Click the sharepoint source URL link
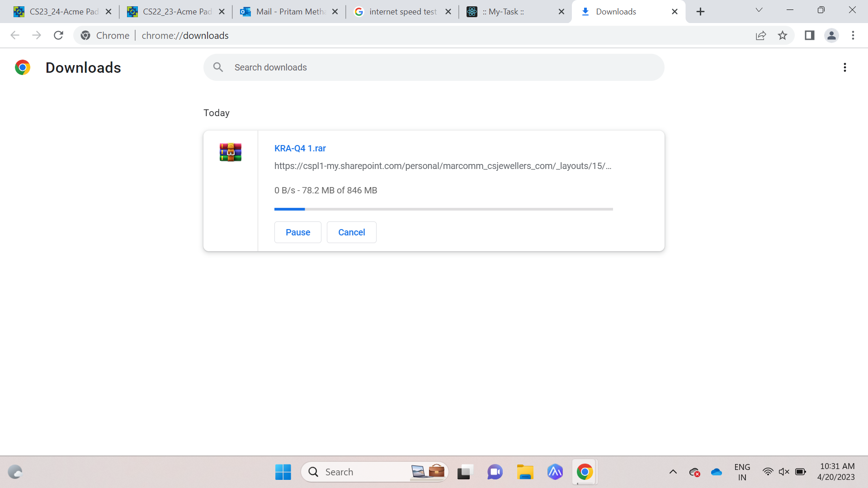 [443, 166]
